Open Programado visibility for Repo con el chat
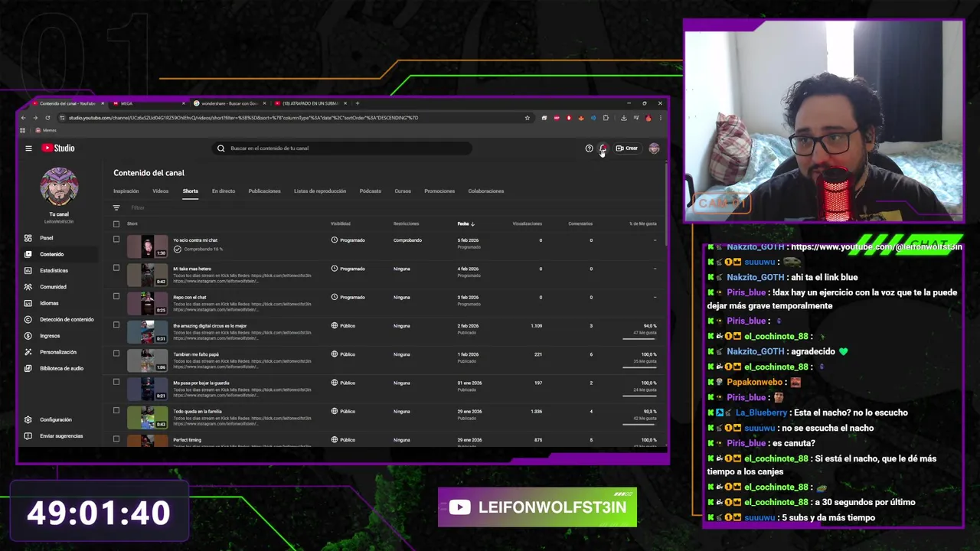Viewport: 980px width, 551px height. pyautogui.click(x=348, y=297)
